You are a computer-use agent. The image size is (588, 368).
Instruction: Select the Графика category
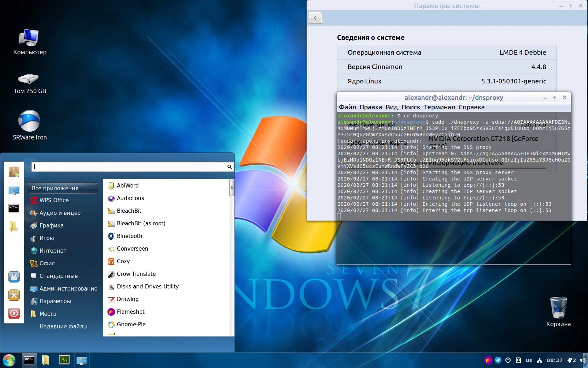point(63,225)
